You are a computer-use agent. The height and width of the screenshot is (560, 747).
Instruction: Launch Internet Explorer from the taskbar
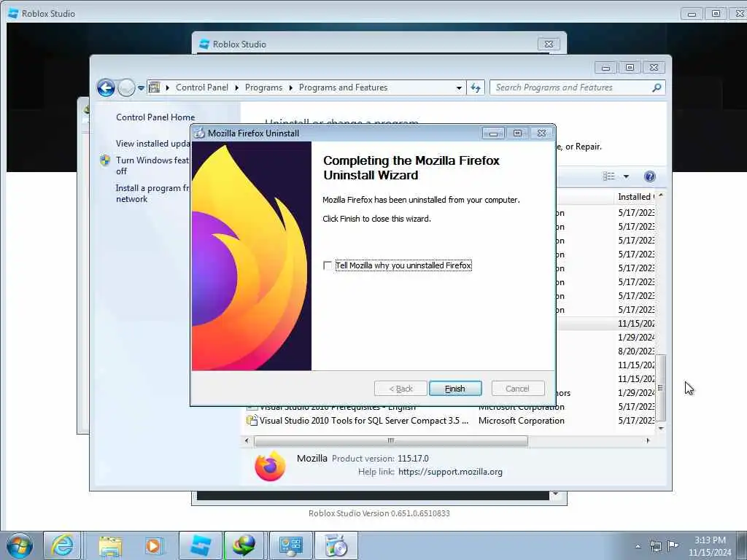pyautogui.click(x=63, y=545)
